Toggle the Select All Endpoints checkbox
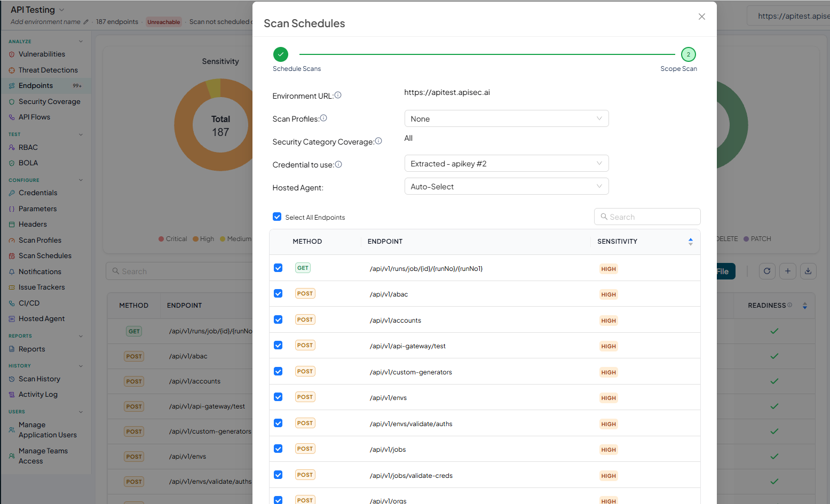The height and width of the screenshot is (504, 830). coord(277,217)
